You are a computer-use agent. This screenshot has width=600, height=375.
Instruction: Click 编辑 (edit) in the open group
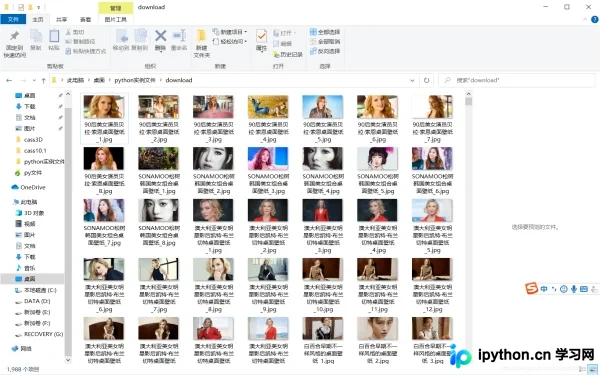(x=282, y=44)
